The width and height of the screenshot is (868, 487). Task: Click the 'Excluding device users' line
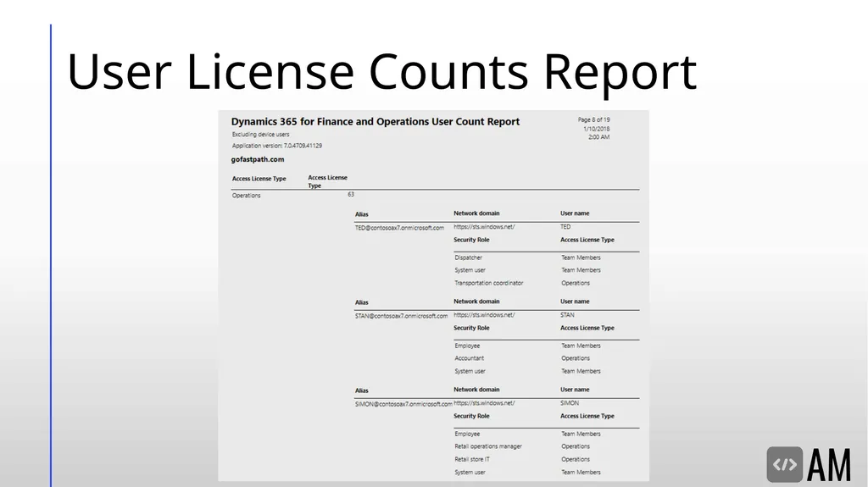pos(260,135)
